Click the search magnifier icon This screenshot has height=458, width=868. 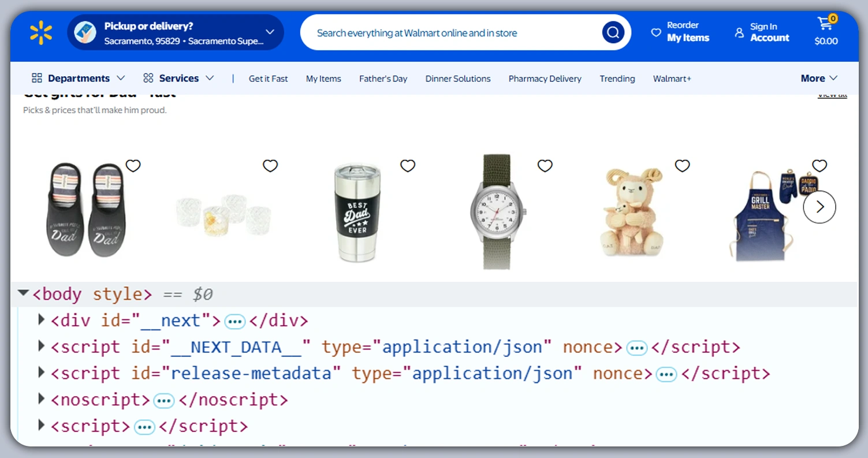pos(613,32)
